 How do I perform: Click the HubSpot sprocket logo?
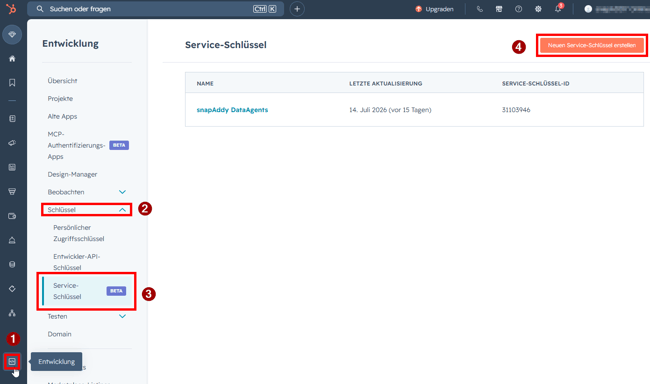(11, 8)
